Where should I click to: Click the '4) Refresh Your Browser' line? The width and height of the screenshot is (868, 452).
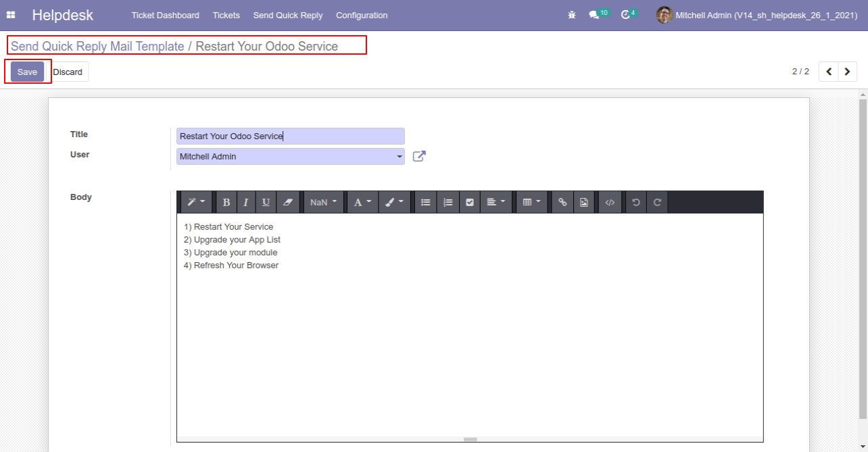click(231, 265)
